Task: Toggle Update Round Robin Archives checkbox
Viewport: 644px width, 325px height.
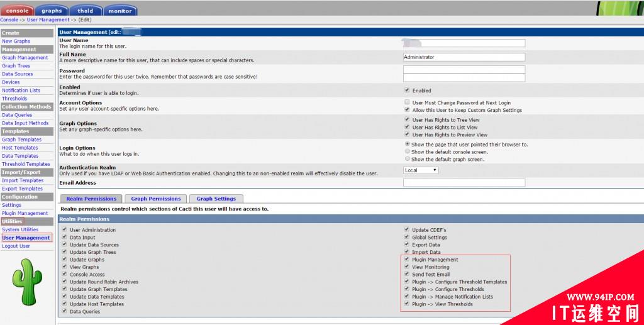Action: click(x=65, y=281)
